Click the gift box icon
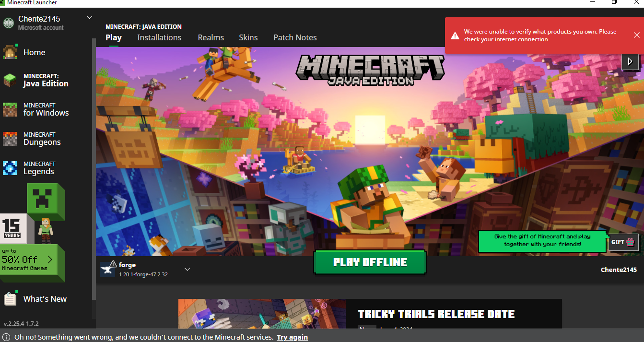This screenshot has width=644, height=342. point(631,242)
